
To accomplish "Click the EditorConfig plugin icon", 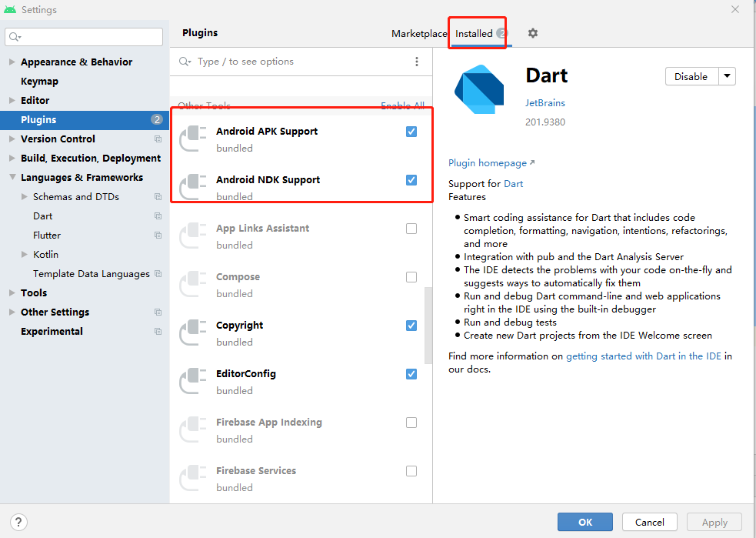I will (x=193, y=381).
